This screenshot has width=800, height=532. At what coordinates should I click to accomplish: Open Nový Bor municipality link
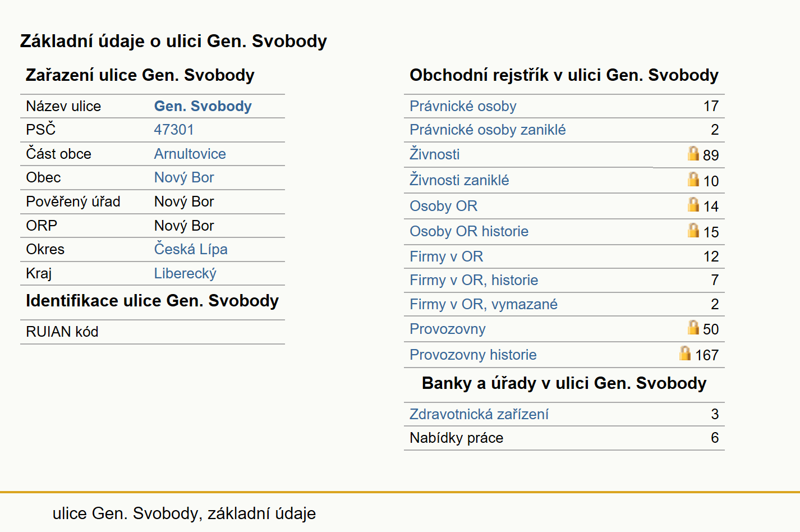pos(184,177)
